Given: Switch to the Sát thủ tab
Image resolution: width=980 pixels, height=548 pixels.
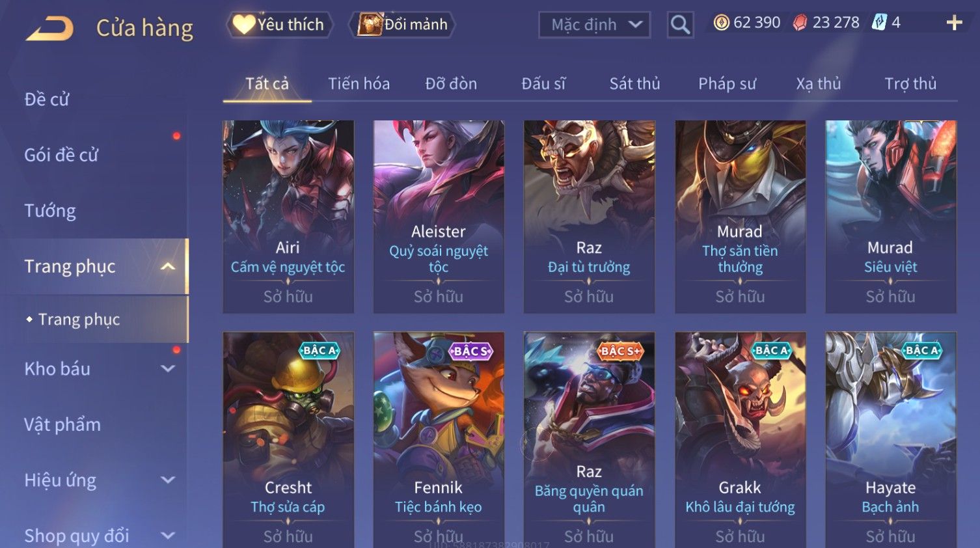Looking at the screenshot, I should click(x=634, y=83).
